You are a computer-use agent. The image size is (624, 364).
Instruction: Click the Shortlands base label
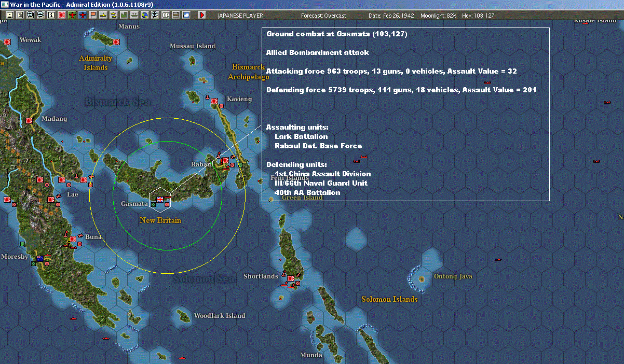261,276
